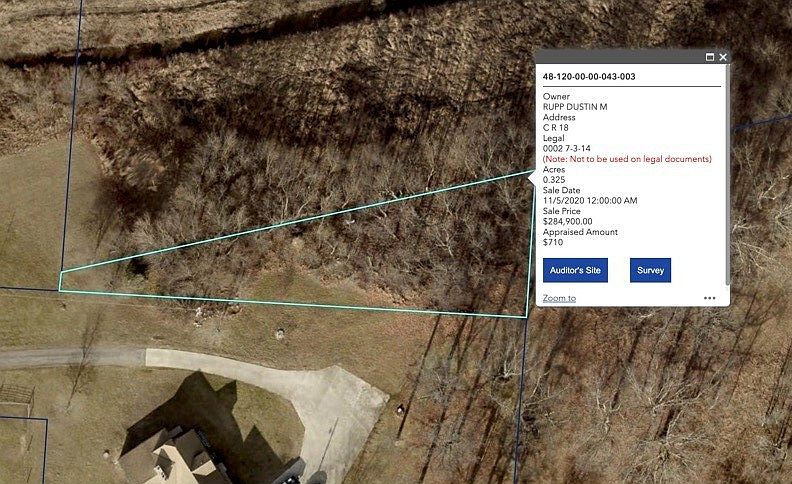The height and width of the screenshot is (484, 792).
Task: Click the owner name RUPP DUSTIN M
Action: point(575,107)
